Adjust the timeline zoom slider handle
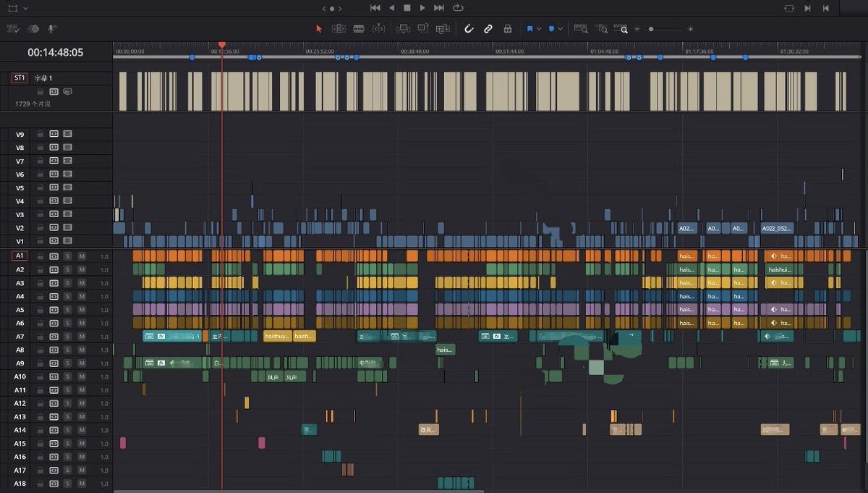Viewport: 868px width, 493px height. (651, 29)
